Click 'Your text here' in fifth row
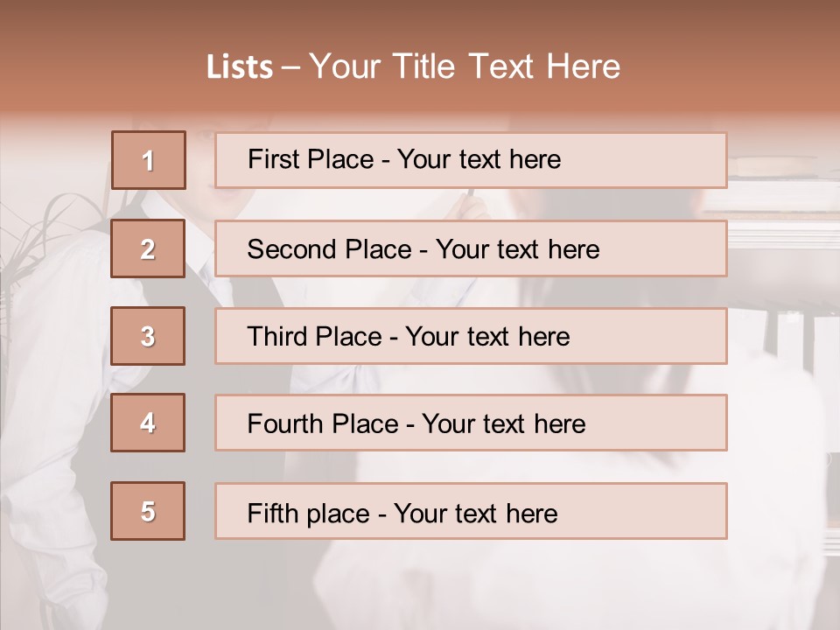 475,513
